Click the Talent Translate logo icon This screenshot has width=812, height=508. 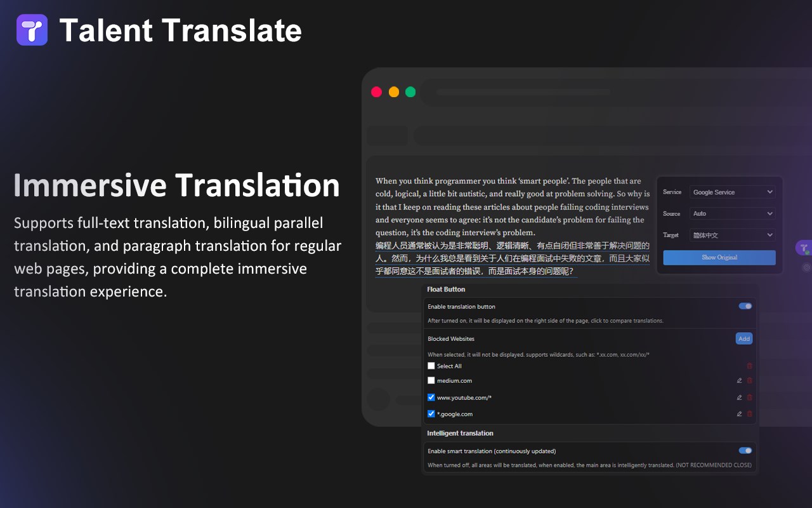point(32,30)
